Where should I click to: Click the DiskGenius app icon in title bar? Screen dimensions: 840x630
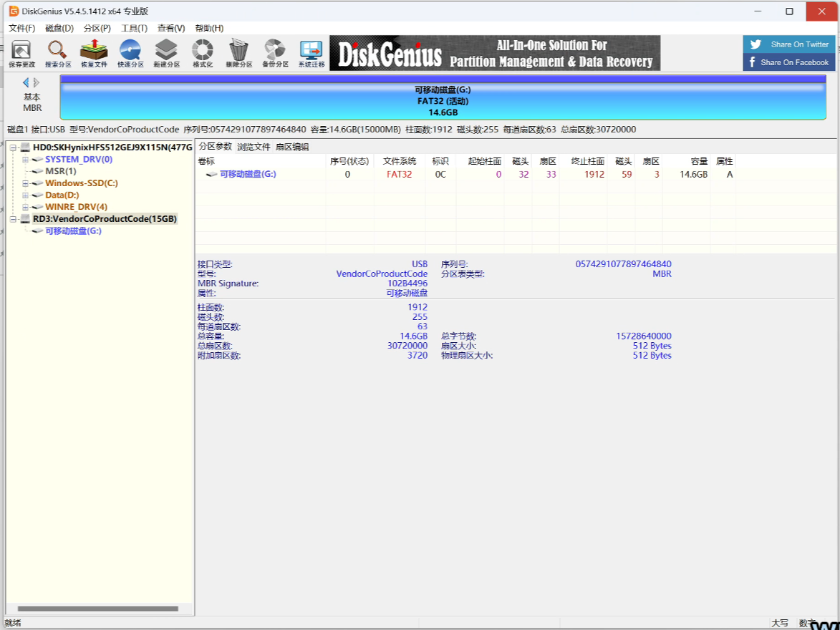pyautogui.click(x=14, y=11)
